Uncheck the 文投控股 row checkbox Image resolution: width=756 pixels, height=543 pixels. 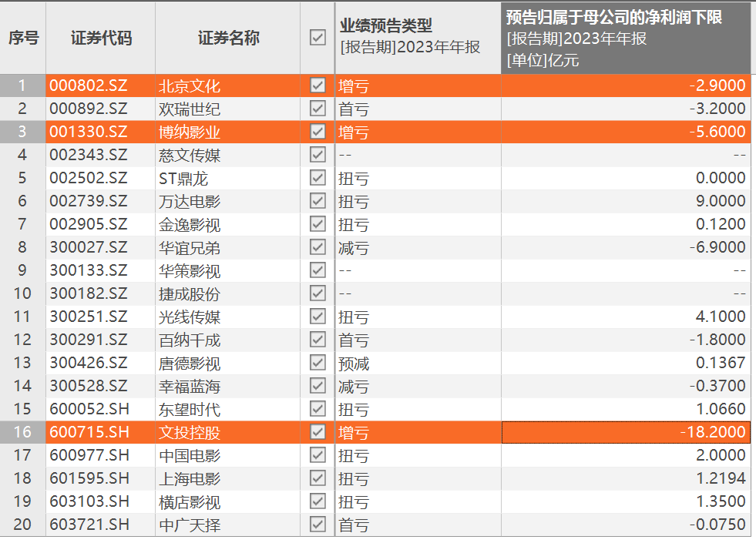click(318, 432)
